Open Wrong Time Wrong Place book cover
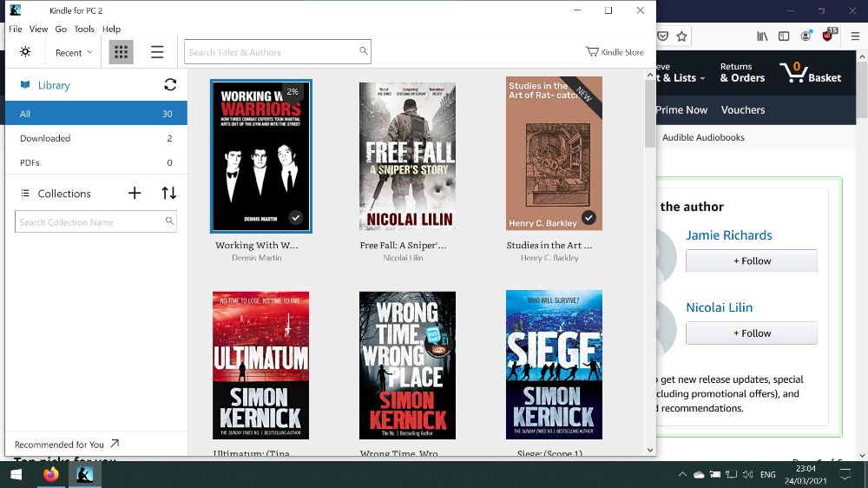Image resolution: width=868 pixels, height=488 pixels. (407, 366)
